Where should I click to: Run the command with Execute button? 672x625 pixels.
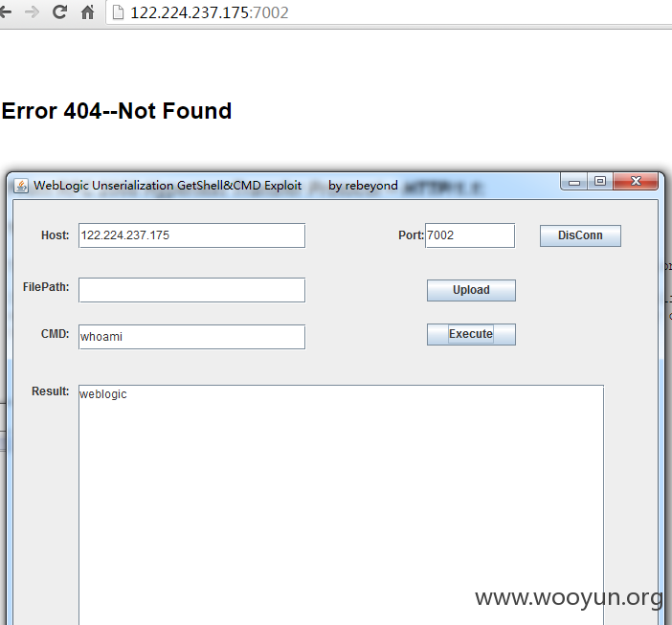tap(471, 334)
